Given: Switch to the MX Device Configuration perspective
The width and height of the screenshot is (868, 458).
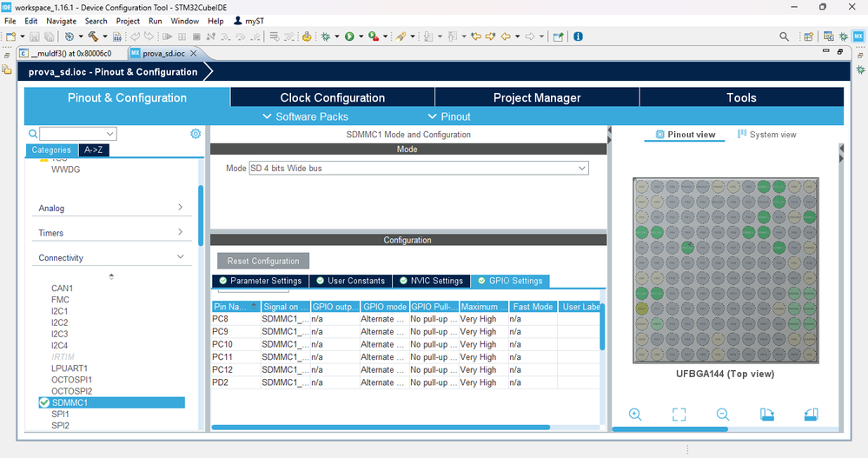Looking at the screenshot, I should coord(858,37).
